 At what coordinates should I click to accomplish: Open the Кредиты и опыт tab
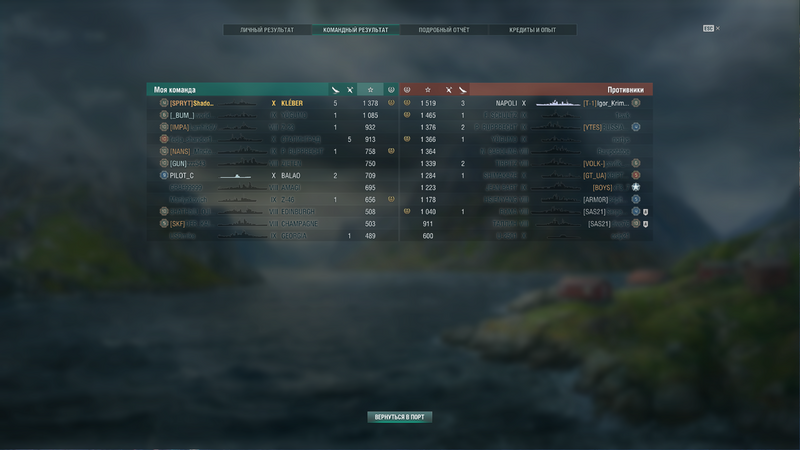pyautogui.click(x=533, y=30)
